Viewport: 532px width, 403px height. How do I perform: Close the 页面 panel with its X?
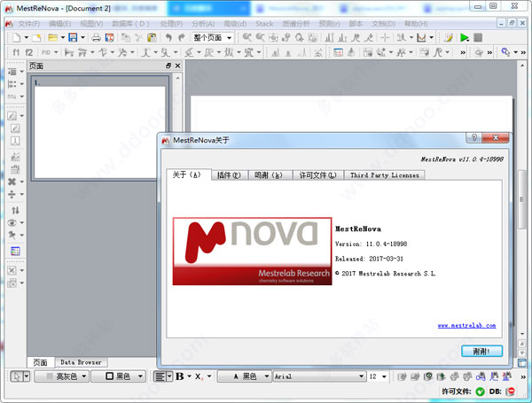point(177,66)
